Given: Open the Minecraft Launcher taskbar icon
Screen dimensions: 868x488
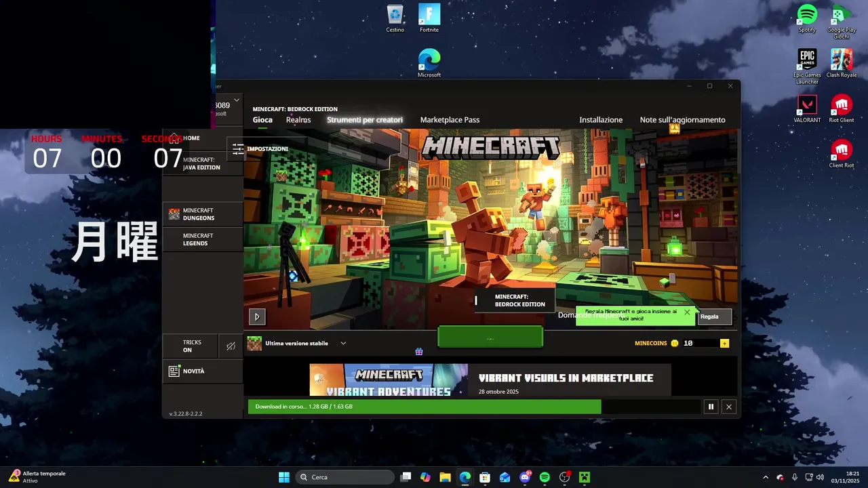Looking at the screenshot, I should (585, 477).
